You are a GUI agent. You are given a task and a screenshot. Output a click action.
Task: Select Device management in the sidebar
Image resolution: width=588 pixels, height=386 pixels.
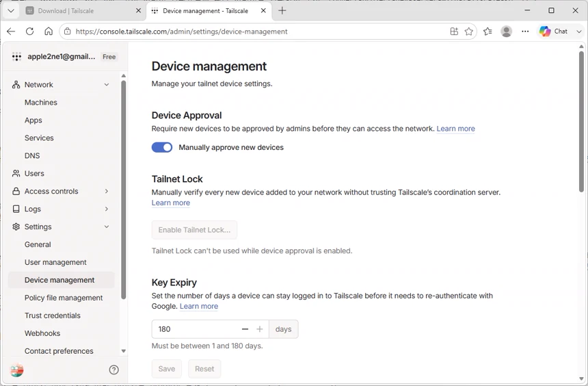[x=61, y=280]
